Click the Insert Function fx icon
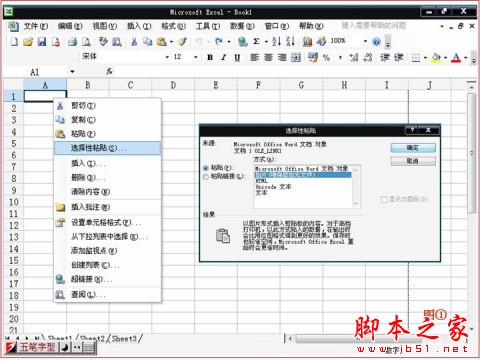Viewport: 480px width, 360px height. 109,71
